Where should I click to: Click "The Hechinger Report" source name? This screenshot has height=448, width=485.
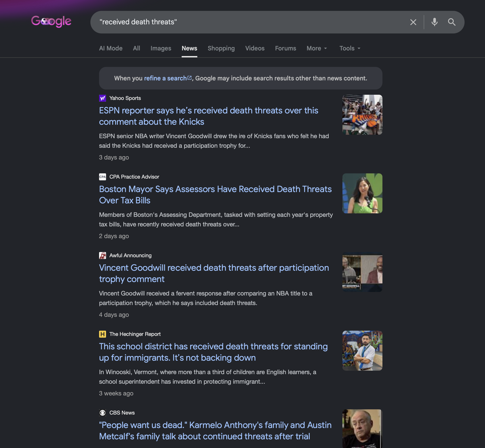pos(135,334)
